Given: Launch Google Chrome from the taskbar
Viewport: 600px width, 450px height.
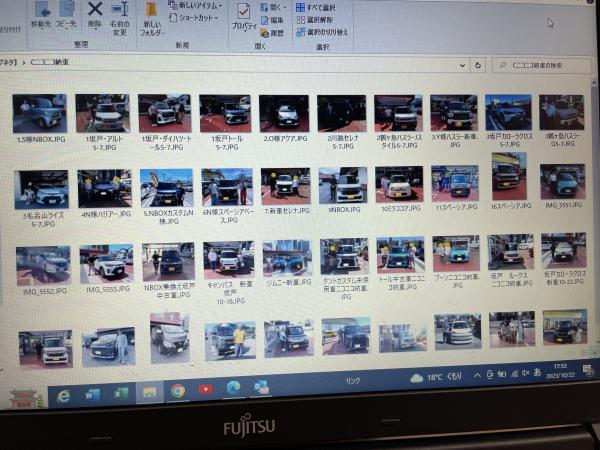Looking at the screenshot, I should point(178,391).
